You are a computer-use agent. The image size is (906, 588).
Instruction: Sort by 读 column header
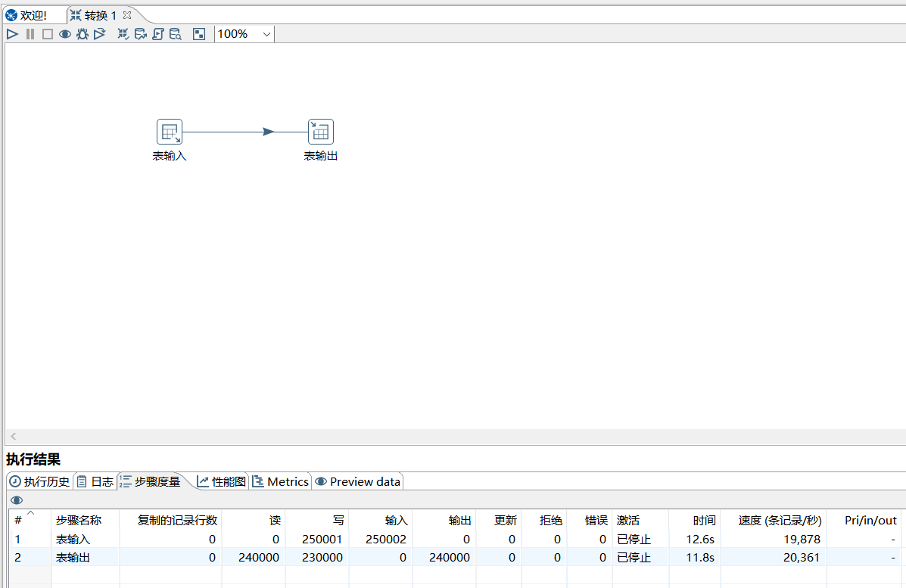click(253, 521)
